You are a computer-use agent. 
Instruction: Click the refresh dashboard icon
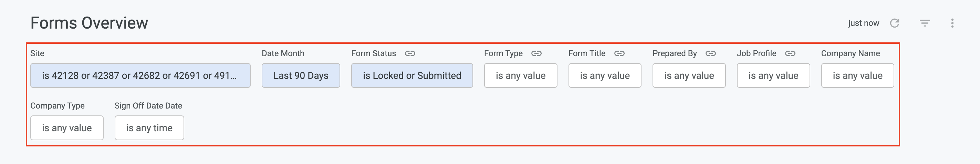894,23
